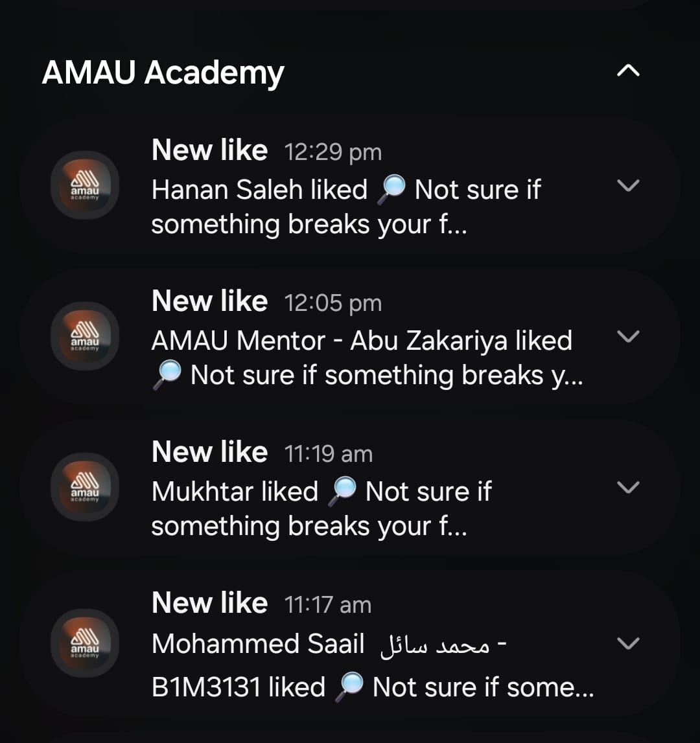
Task: Tap the 12:05 pm notification timestamp
Action: coord(332,303)
